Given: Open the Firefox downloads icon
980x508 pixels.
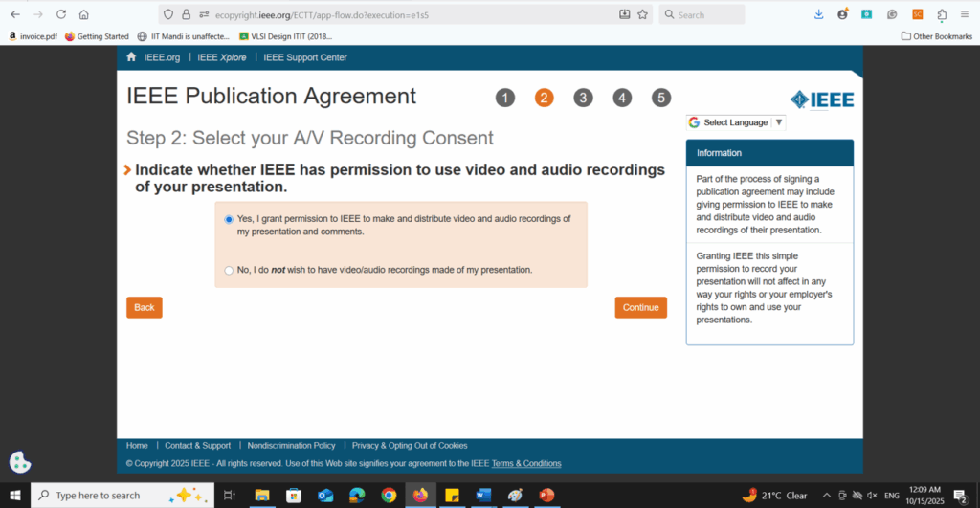Looking at the screenshot, I should click(818, 14).
